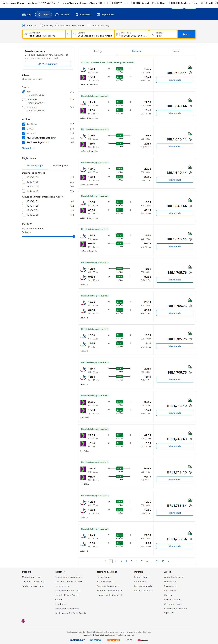Image resolution: width=218 pixels, height=644 pixels.
Task: Click the UK flag language icon in footer
Action: pos(23,621)
